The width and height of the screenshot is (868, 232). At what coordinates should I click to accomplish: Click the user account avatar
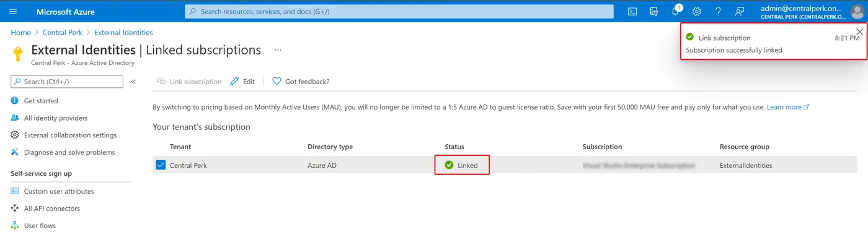point(857,11)
